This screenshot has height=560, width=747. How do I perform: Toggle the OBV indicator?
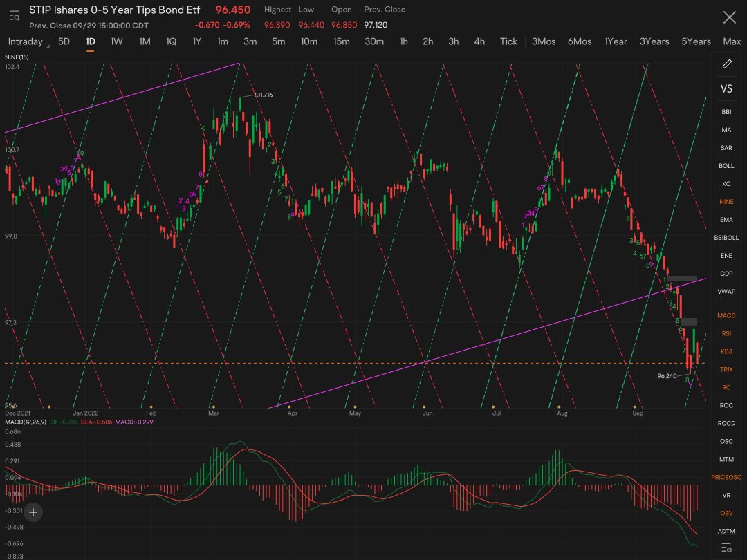click(x=726, y=513)
